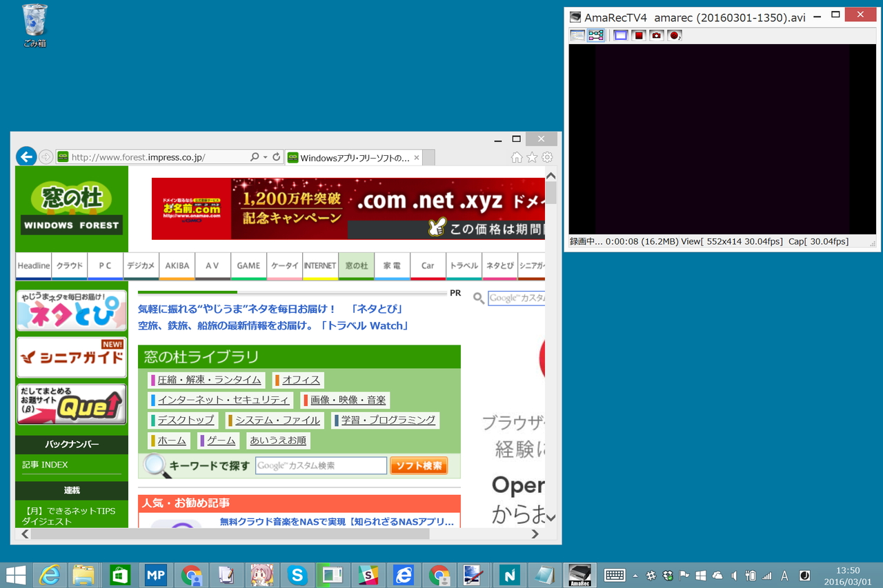Toggle the filter graph view in AmaRecTV
Viewport: 883px width, 588px height.
pos(595,35)
